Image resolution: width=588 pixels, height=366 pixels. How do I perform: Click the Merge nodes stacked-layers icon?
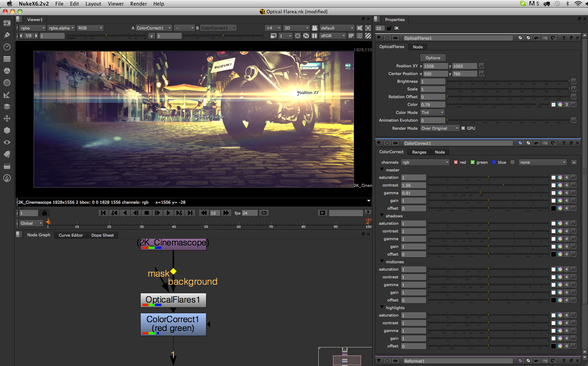pos(7,107)
